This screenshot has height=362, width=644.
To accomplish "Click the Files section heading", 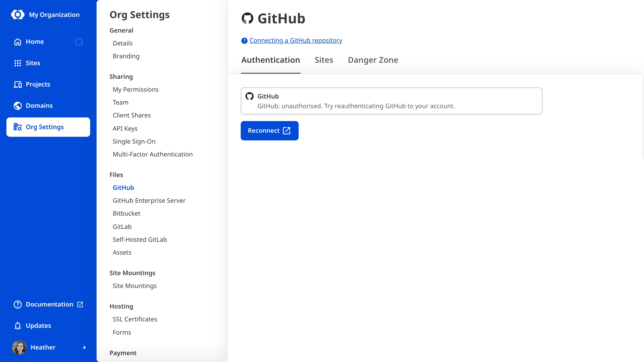I will [116, 175].
